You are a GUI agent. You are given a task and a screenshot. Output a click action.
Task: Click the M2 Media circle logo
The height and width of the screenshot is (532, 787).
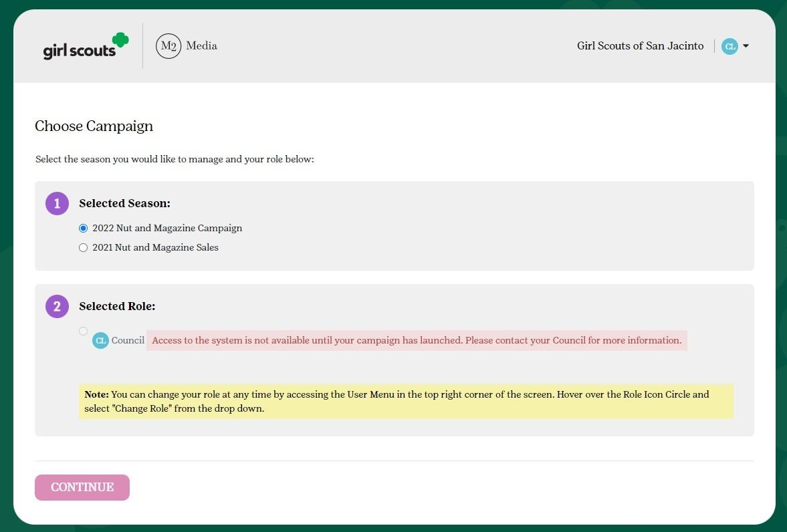click(168, 46)
